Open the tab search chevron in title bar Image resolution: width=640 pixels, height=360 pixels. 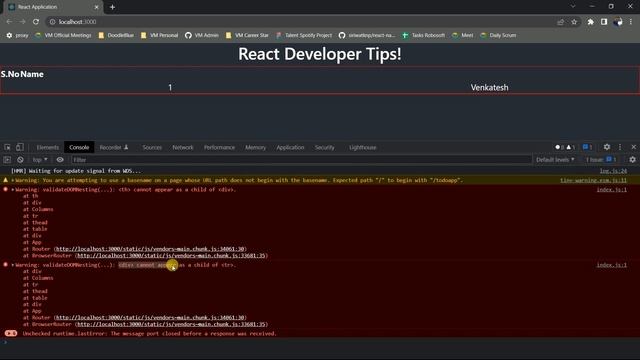(573, 6)
